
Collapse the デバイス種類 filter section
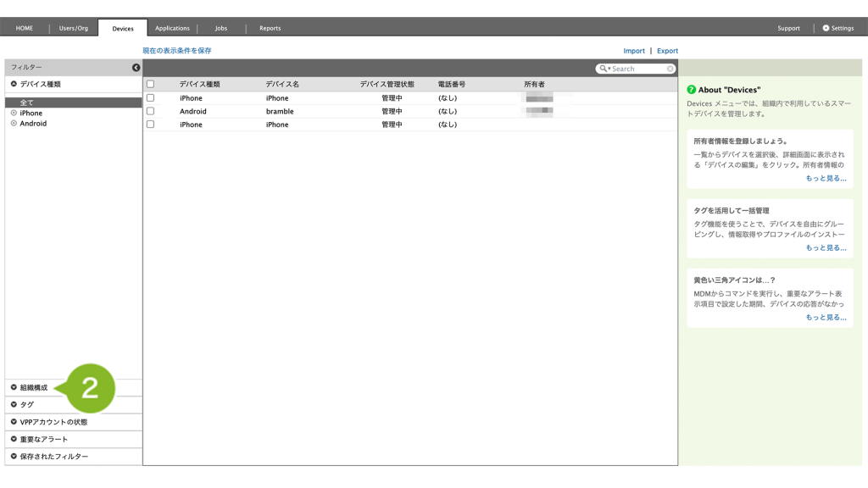tap(14, 84)
